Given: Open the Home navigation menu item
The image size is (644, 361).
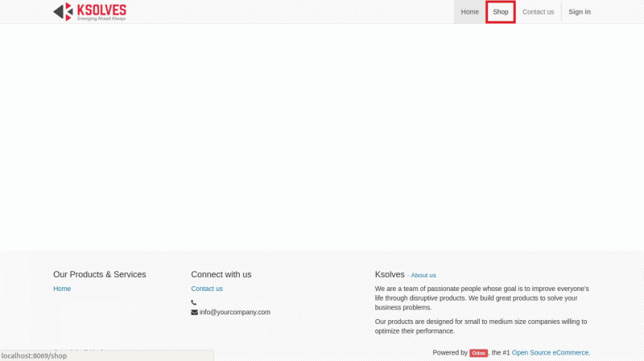Looking at the screenshot, I should tap(469, 12).
